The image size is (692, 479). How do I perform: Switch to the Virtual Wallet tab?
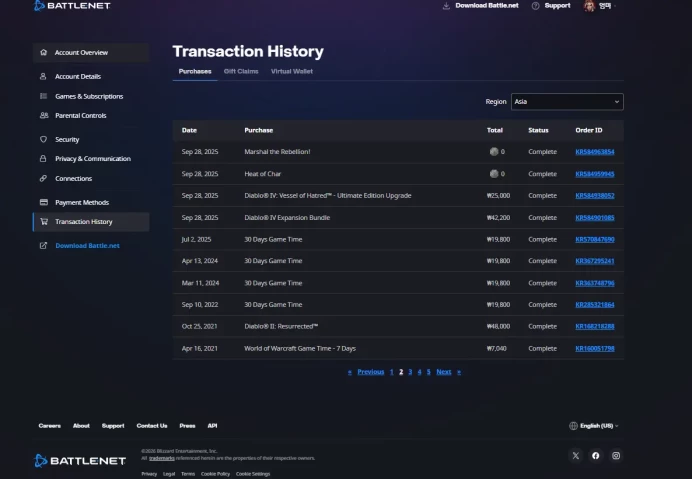(x=292, y=71)
